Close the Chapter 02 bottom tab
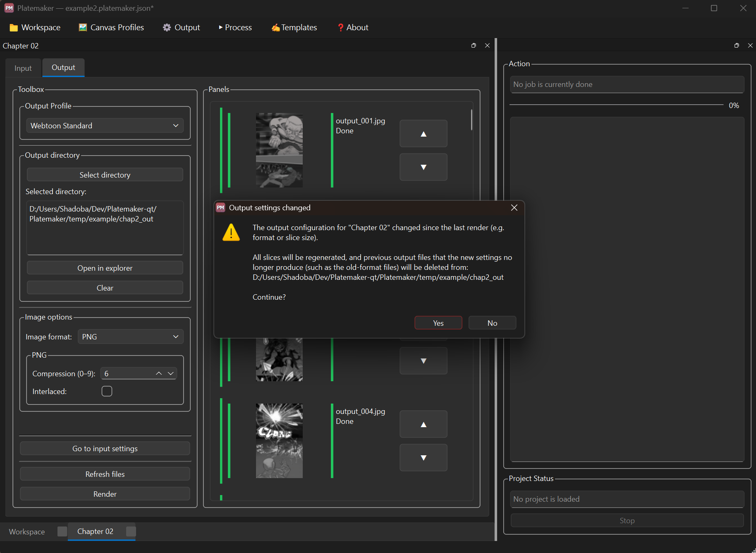Viewport: 756px width, 553px height. coord(131,531)
